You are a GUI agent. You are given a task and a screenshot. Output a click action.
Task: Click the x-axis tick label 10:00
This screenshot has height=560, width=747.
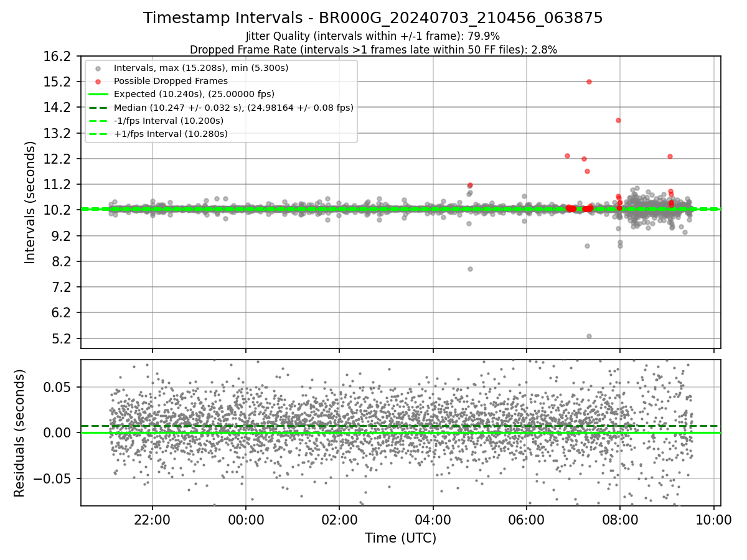point(713,519)
